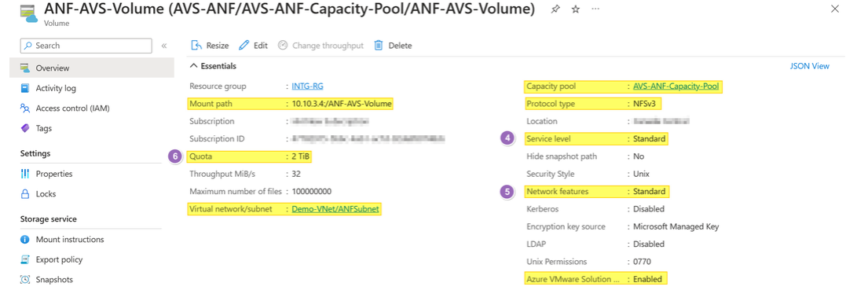Click the Properties bars icon

pos(24,174)
